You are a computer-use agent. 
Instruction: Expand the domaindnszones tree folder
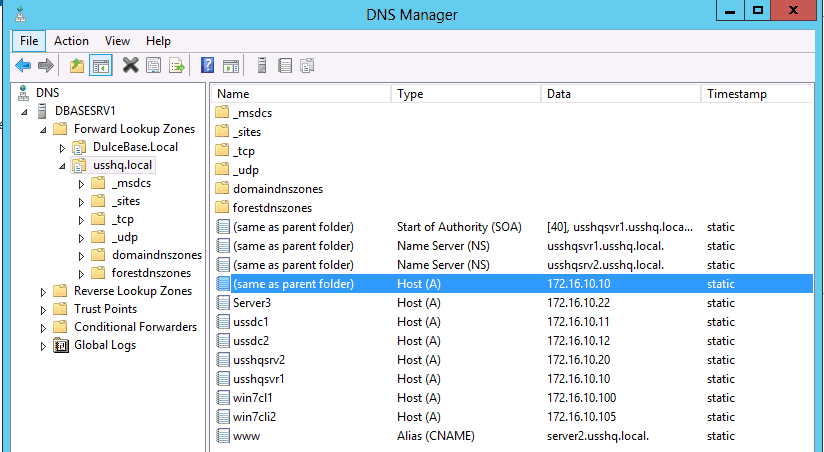click(x=81, y=256)
